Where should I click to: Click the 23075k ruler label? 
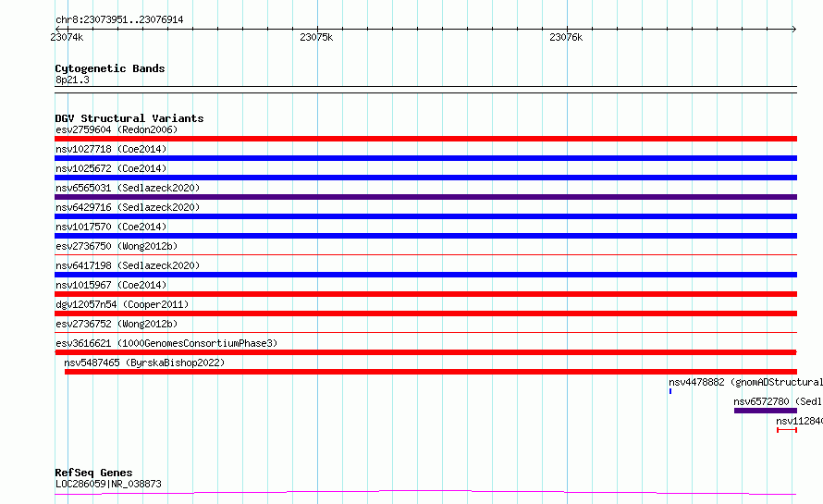pyautogui.click(x=316, y=37)
